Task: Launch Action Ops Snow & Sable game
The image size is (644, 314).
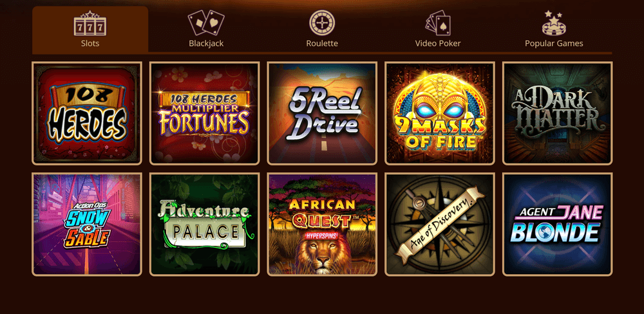Action: pos(87,224)
